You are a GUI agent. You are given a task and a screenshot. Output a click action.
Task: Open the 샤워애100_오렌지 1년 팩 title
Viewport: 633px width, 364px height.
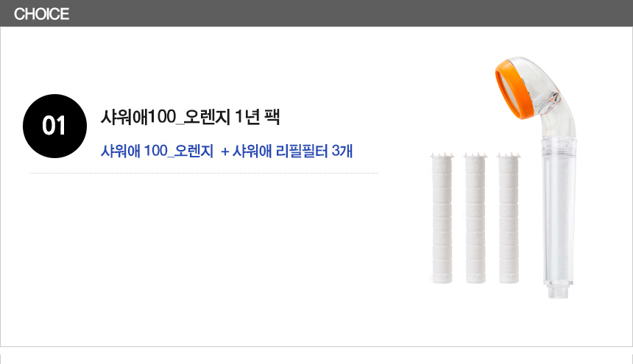click(191, 116)
